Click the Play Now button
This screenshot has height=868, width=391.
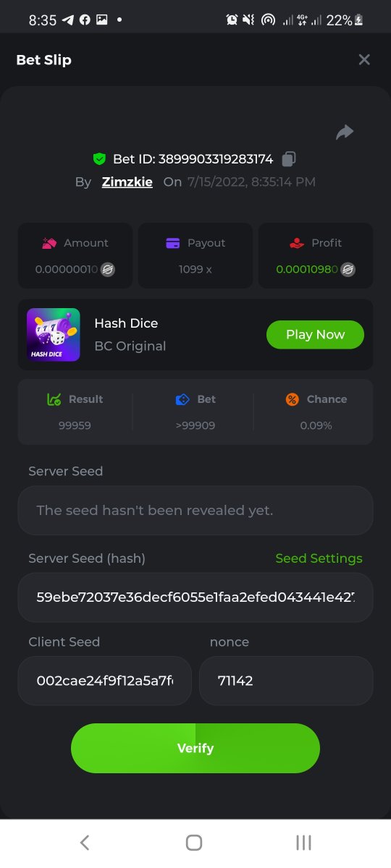coord(315,334)
